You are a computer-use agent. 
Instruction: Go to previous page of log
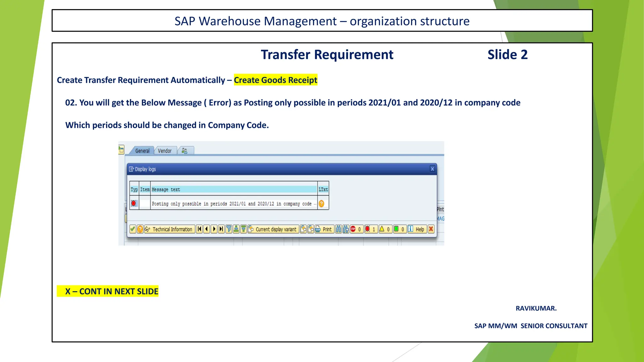coord(207,229)
